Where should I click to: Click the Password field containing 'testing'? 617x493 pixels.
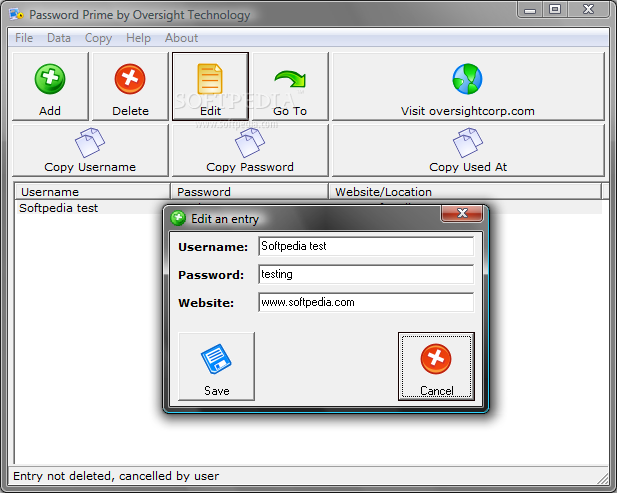(366, 274)
